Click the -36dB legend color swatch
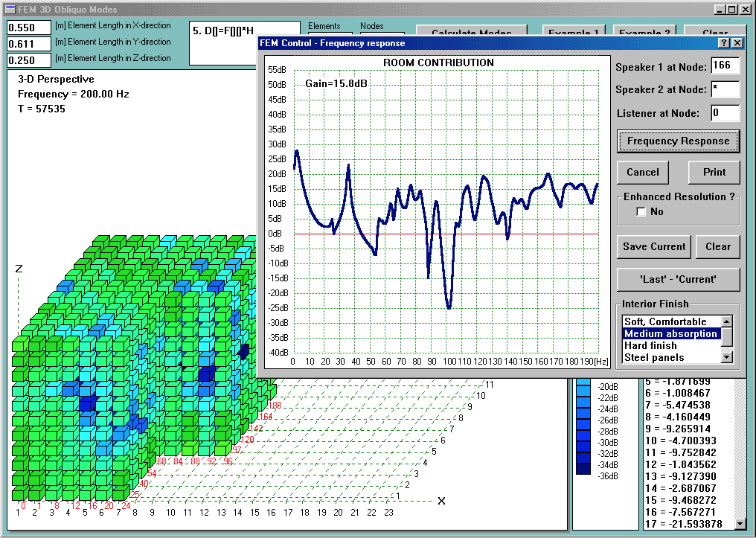The width and height of the screenshot is (756, 538). point(583,470)
